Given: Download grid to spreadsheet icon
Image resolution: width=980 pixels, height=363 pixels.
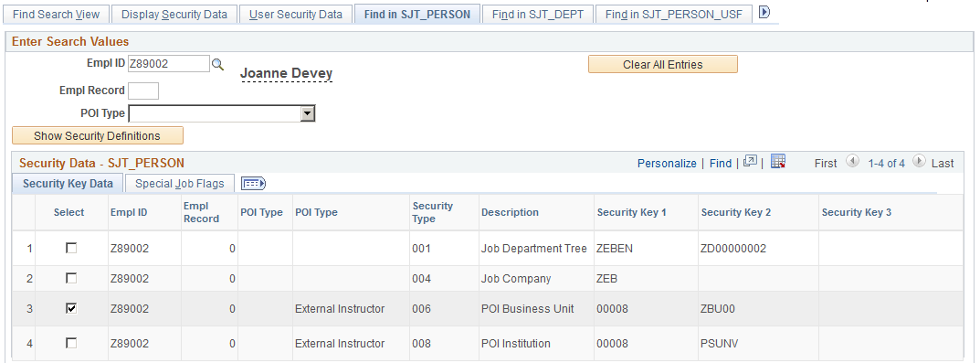Looking at the screenshot, I should tap(778, 162).
